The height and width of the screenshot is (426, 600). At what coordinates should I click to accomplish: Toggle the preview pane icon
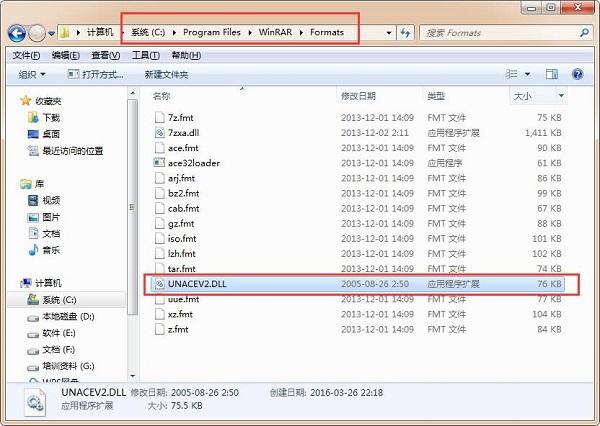click(x=551, y=74)
